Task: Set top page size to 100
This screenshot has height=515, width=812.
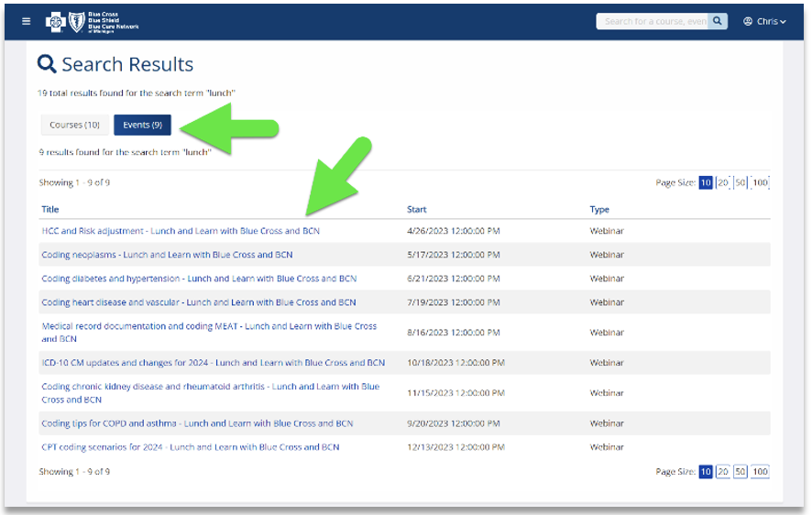Action: click(x=760, y=182)
